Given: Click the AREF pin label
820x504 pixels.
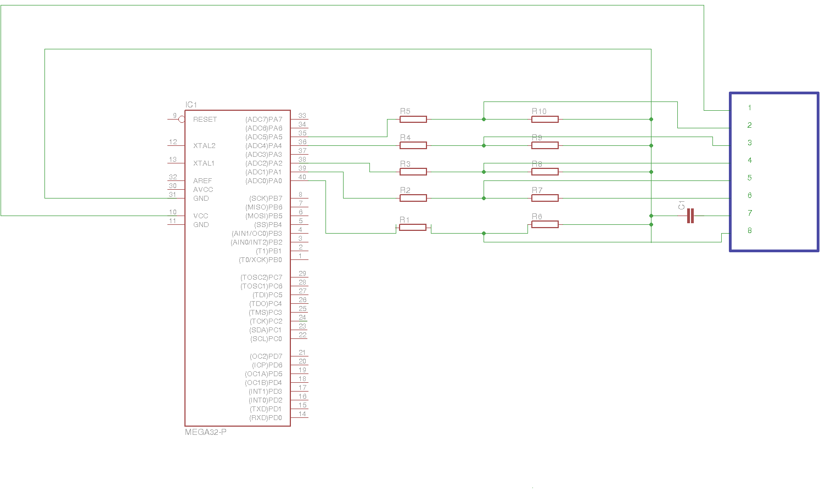Looking at the screenshot, I should 203,181.
